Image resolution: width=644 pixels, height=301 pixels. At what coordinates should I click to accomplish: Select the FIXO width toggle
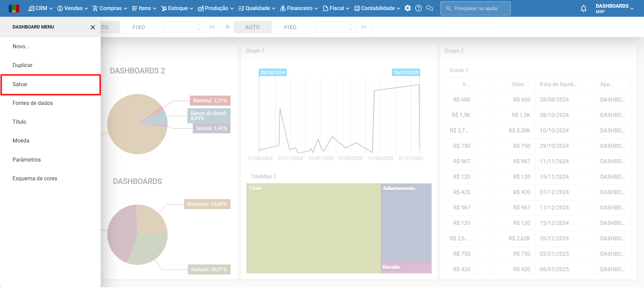click(139, 27)
